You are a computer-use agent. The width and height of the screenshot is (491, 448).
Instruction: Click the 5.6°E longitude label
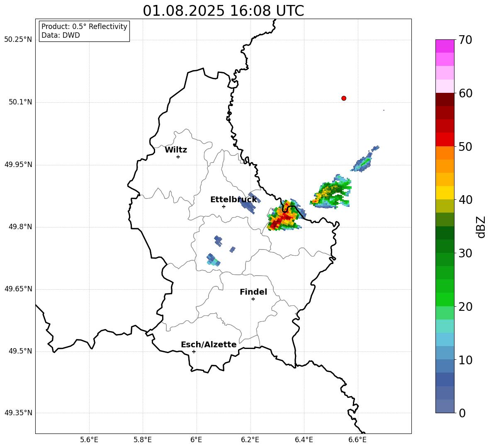click(89, 440)
